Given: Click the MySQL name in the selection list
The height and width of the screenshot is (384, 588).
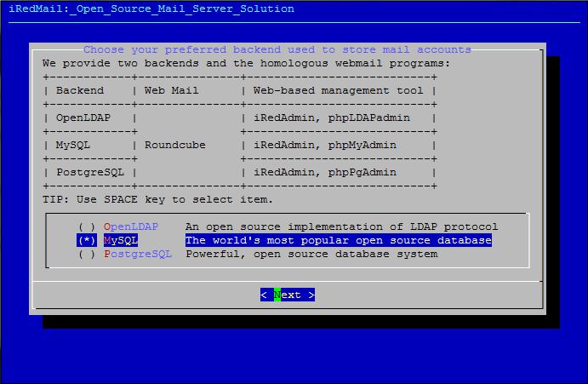Looking at the screenshot, I should pos(121,241).
